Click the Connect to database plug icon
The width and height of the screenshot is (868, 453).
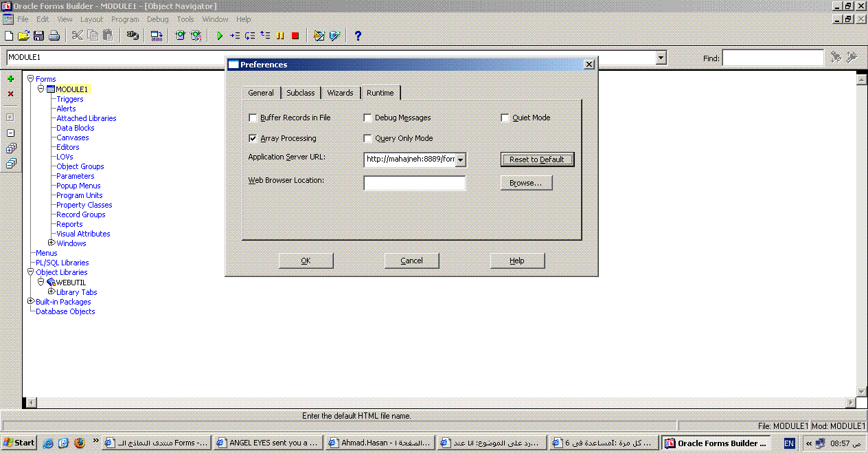pos(133,36)
